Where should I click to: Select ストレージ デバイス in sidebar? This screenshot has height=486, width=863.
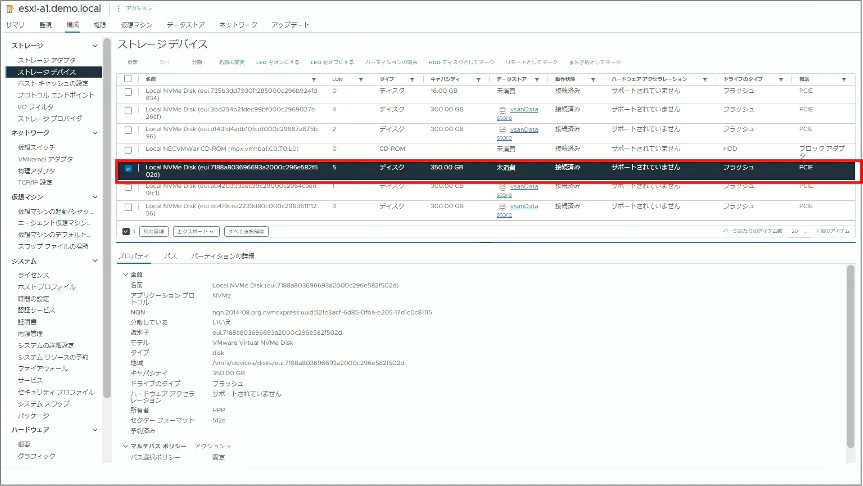(53, 72)
